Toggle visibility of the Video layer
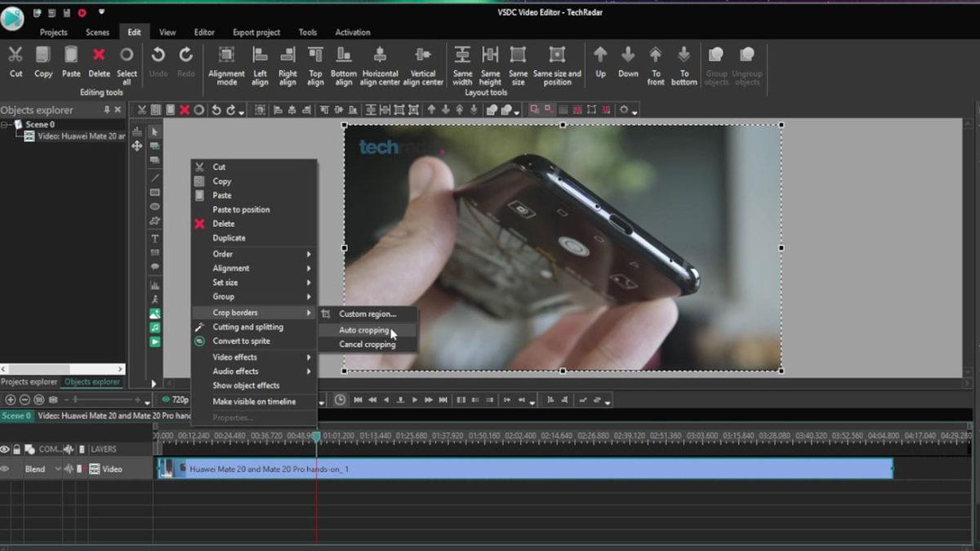 7,469
